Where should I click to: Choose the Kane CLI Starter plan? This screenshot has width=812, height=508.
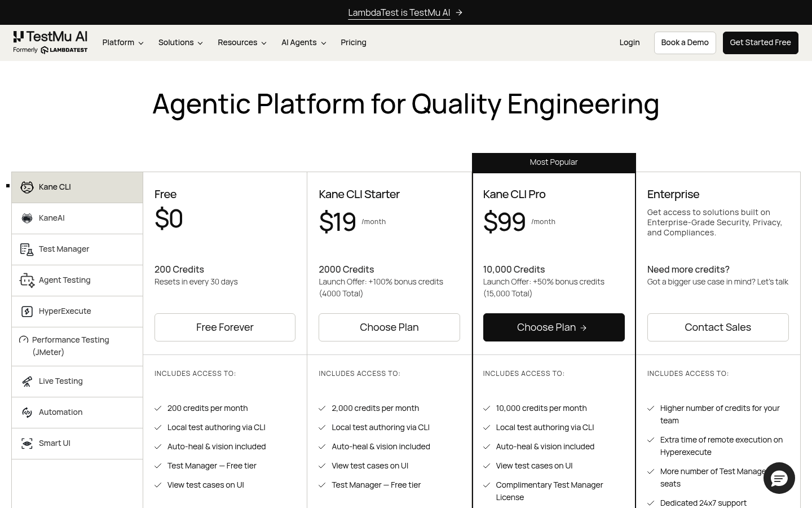(x=389, y=327)
